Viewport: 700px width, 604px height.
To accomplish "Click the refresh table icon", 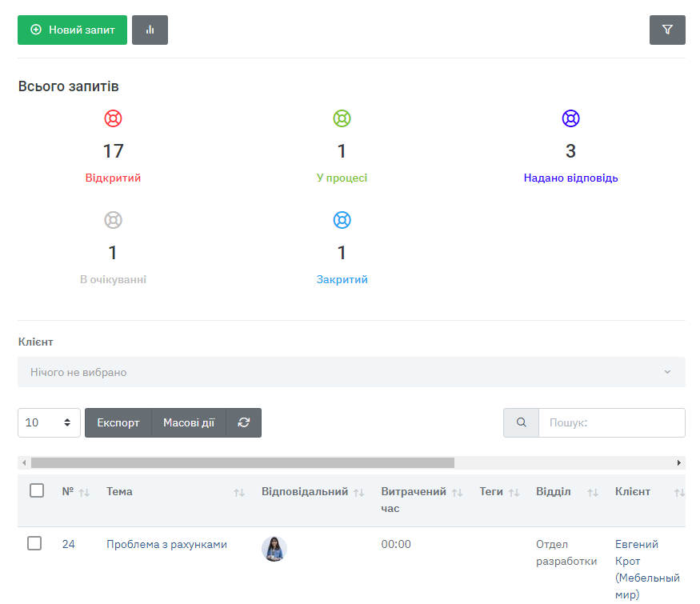I will [244, 423].
